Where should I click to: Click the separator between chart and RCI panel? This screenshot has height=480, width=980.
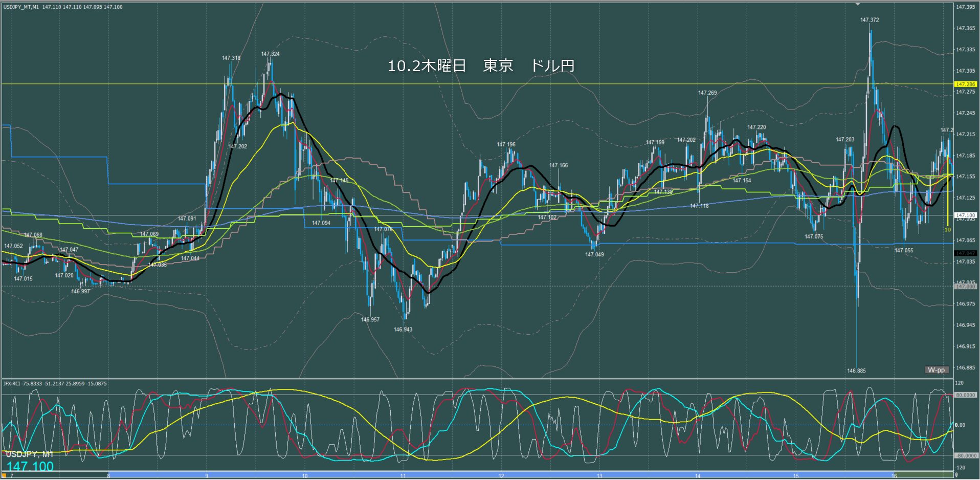[476, 379]
